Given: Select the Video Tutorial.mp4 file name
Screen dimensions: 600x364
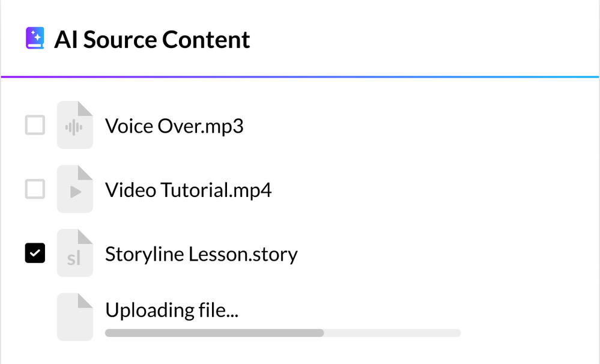Looking at the screenshot, I should pos(188,190).
